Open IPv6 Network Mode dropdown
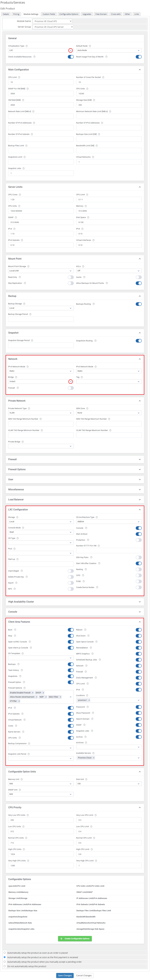This screenshot has height=980, width=150. click(109, 371)
